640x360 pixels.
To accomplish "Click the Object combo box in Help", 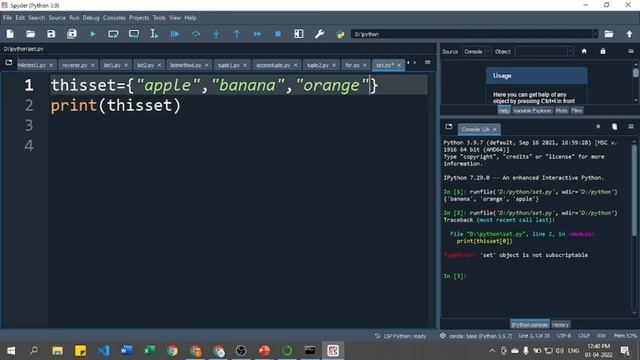I will (544, 51).
